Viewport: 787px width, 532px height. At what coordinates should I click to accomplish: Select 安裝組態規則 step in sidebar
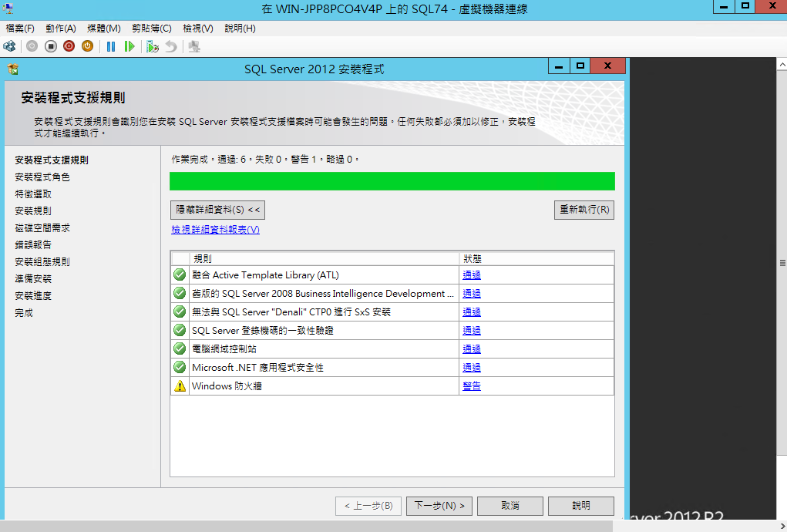42,262
